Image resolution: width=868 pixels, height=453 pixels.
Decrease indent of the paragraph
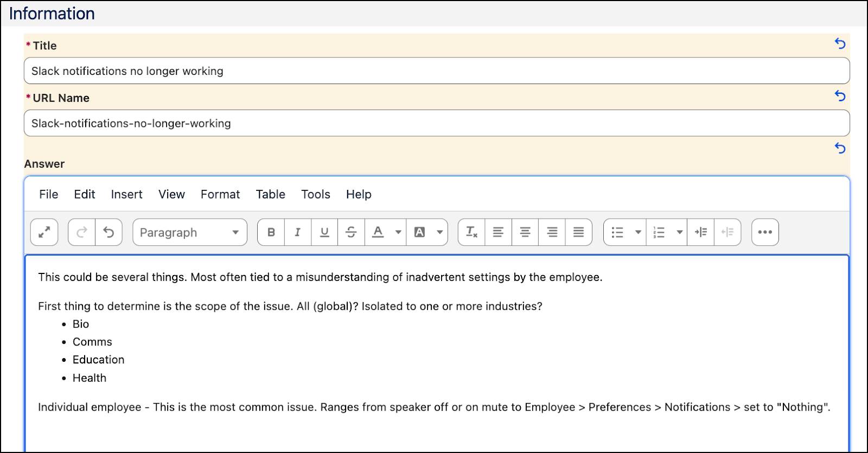click(727, 232)
